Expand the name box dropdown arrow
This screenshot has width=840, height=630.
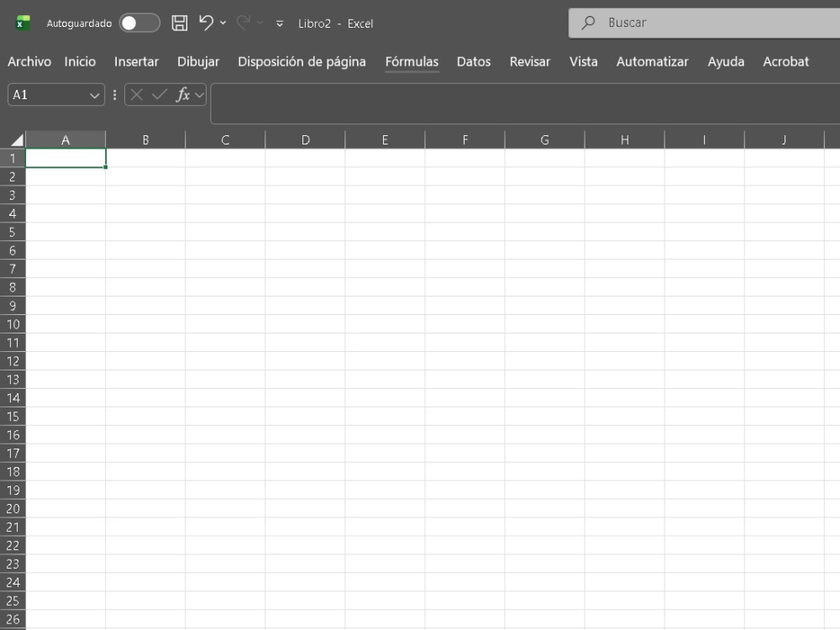click(x=94, y=96)
